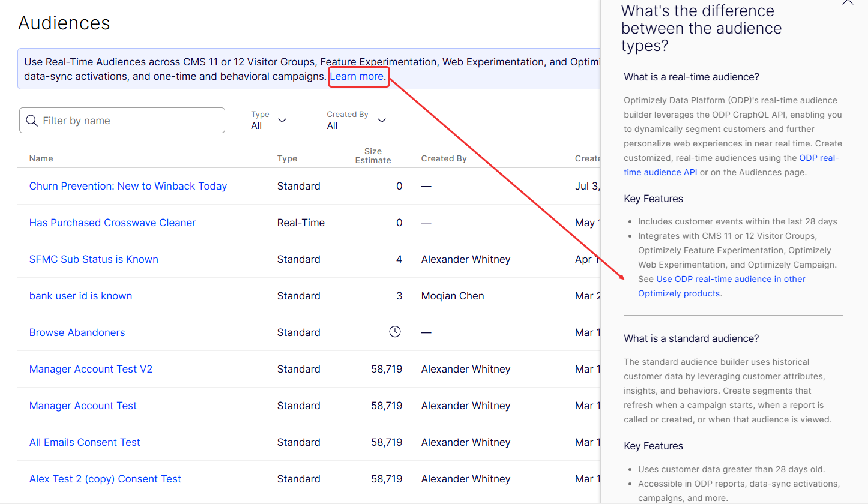
Task: Open Has Purchased Crosswave Cleaner audience
Action: click(112, 223)
